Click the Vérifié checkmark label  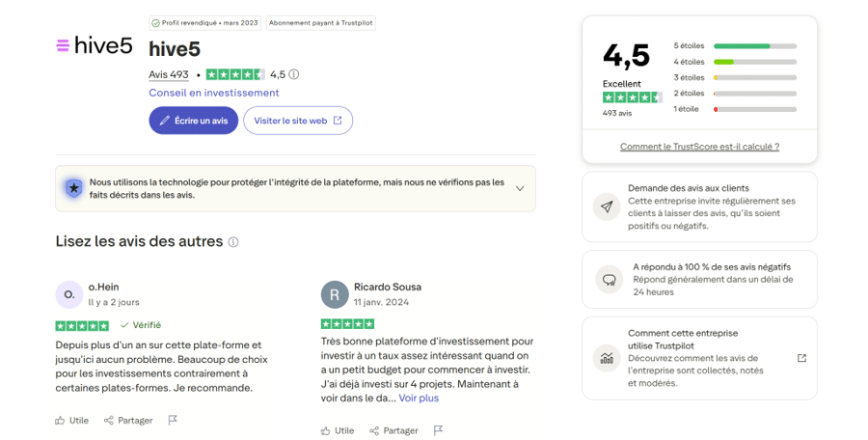141,325
